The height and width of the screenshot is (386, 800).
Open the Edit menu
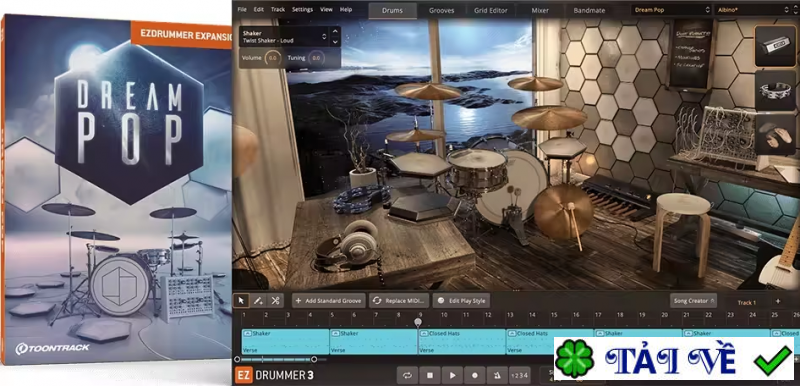(259, 9)
